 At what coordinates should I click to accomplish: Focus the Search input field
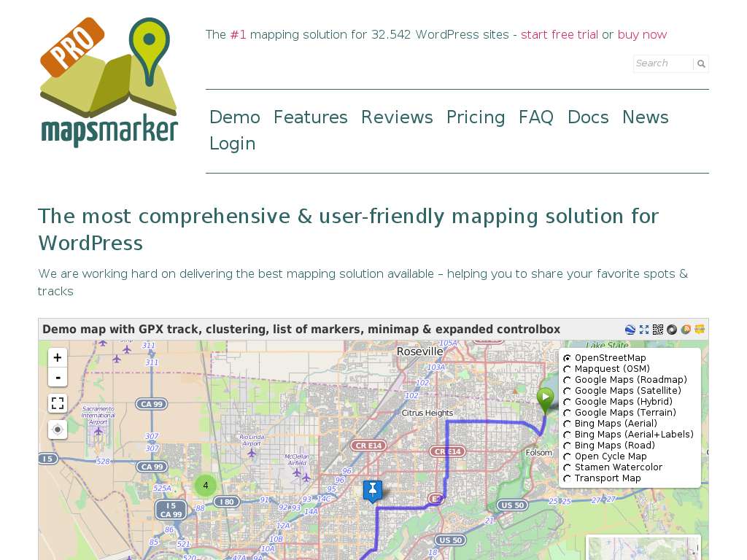point(663,64)
